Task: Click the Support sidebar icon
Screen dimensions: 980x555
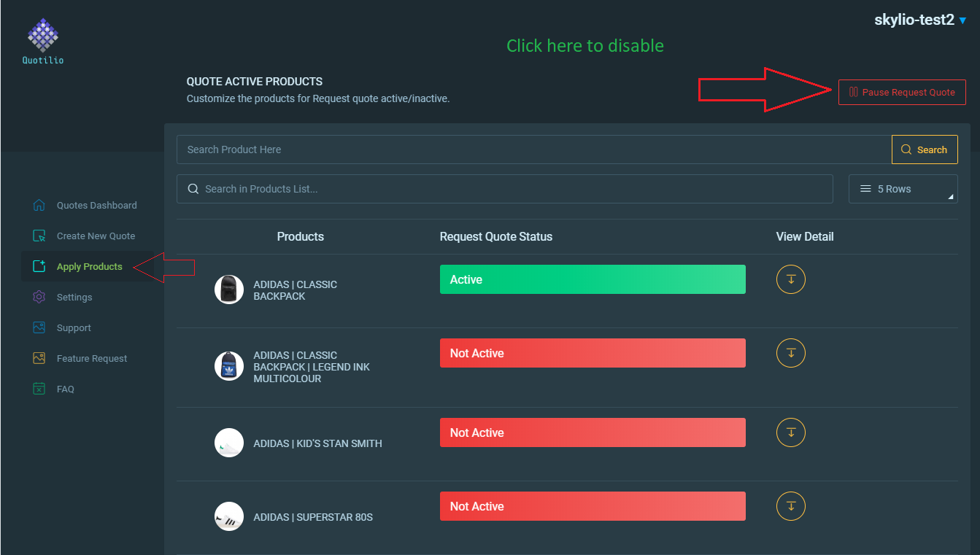Action: tap(39, 327)
